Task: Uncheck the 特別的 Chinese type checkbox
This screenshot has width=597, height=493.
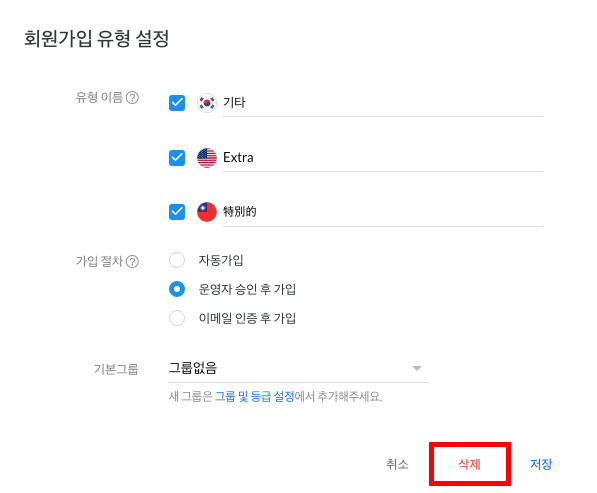Action: point(177,212)
